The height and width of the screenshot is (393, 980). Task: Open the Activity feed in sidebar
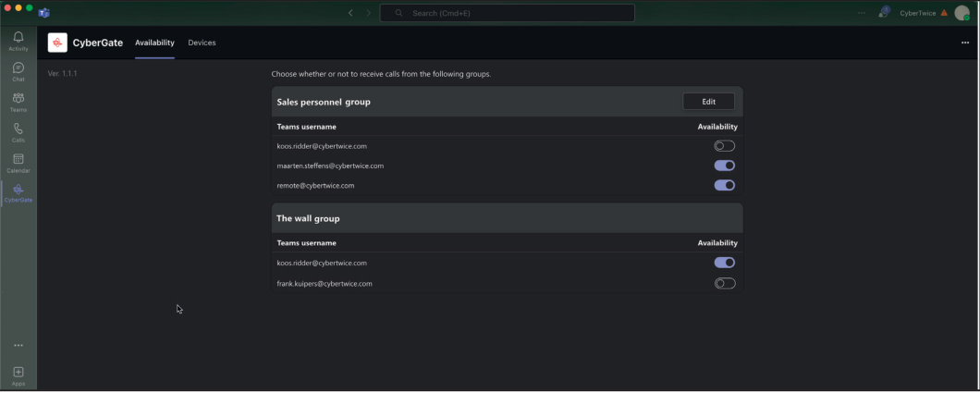18,41
